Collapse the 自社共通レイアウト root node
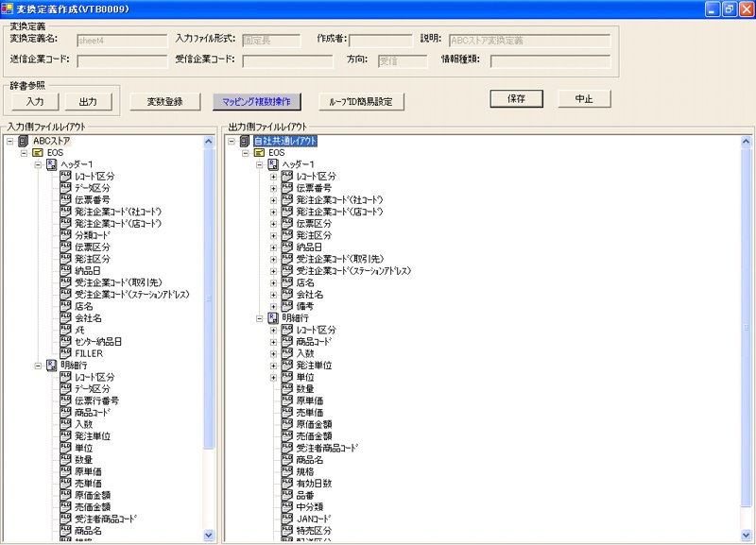 [x=232, y=141]
